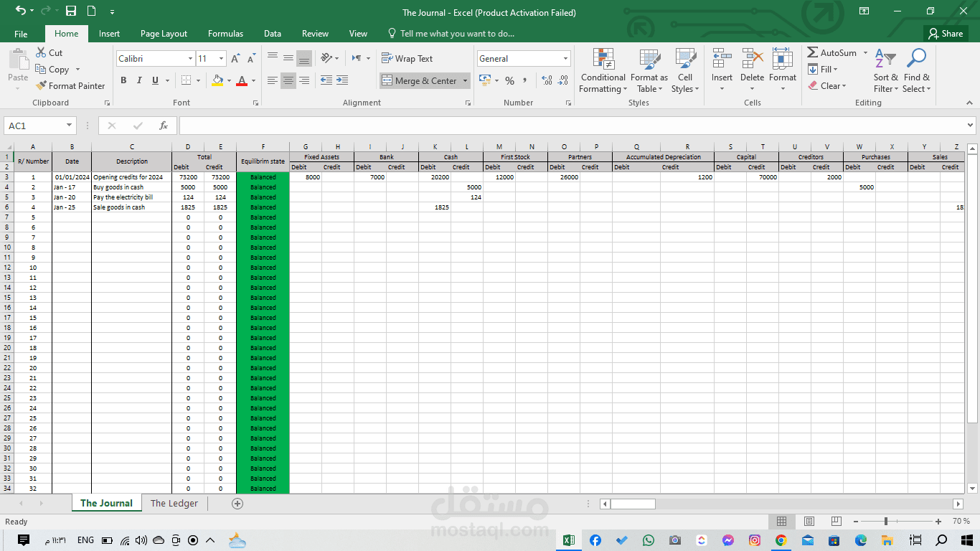This screenshot has height=551, width=980.
Task: Activate the Format Painter brush
Action: [70, 85]
